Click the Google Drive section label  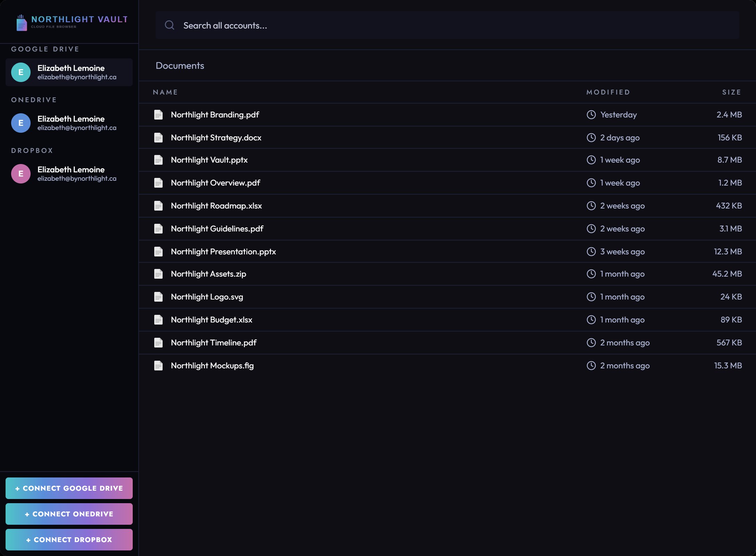(45, 49)
